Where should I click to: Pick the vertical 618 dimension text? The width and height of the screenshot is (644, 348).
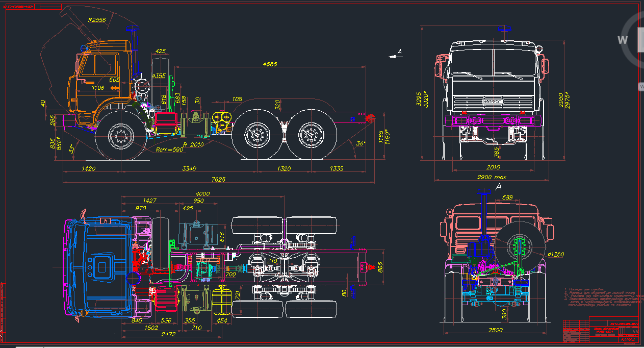click(x=164, y=99)
